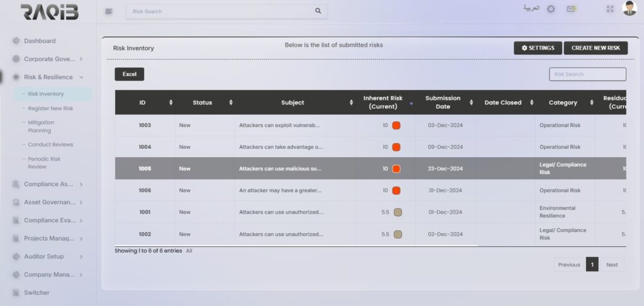Viewport: 644px width, 306px height.
Task: Open the user profile avatar
Action: point(629,8)
